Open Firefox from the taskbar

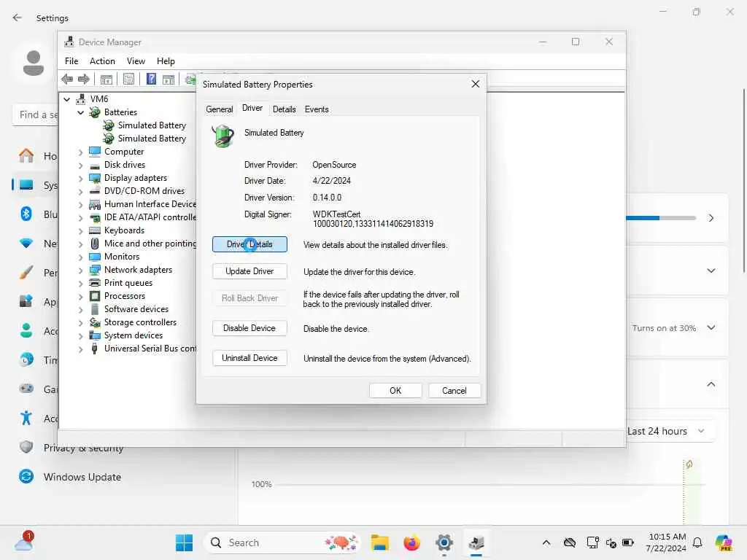(x=411, y=542)
